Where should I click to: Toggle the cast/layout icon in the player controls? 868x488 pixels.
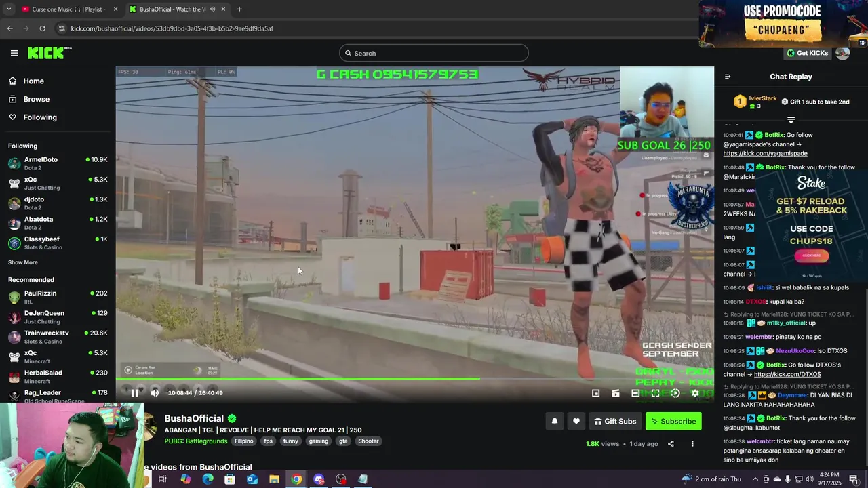click(x=615, y=393)
